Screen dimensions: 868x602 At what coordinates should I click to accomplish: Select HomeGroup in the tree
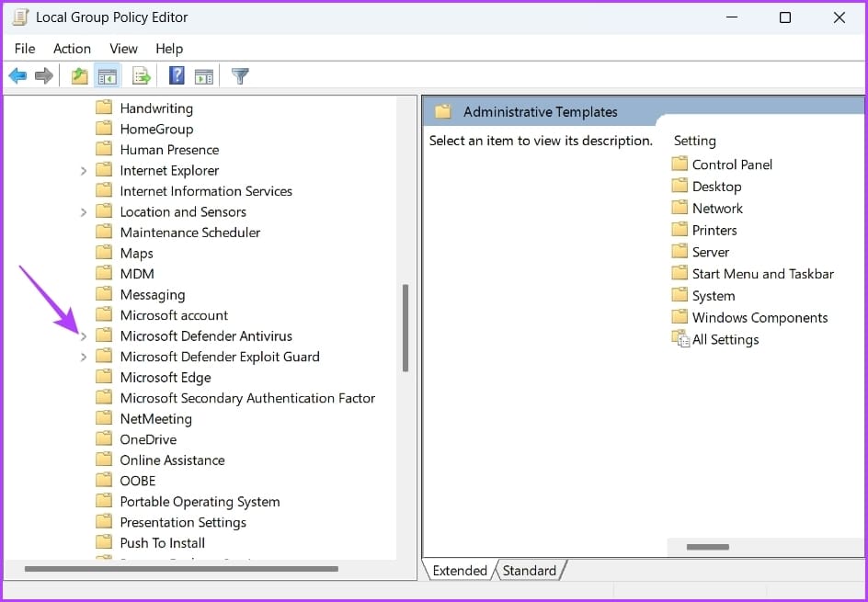coord(156,129)
